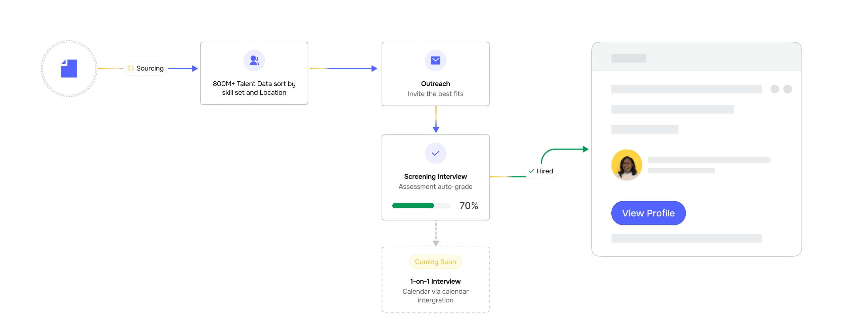868x332 pixels.
Task: Click the Screening Interview heading
Action: [x=435, y=177]
